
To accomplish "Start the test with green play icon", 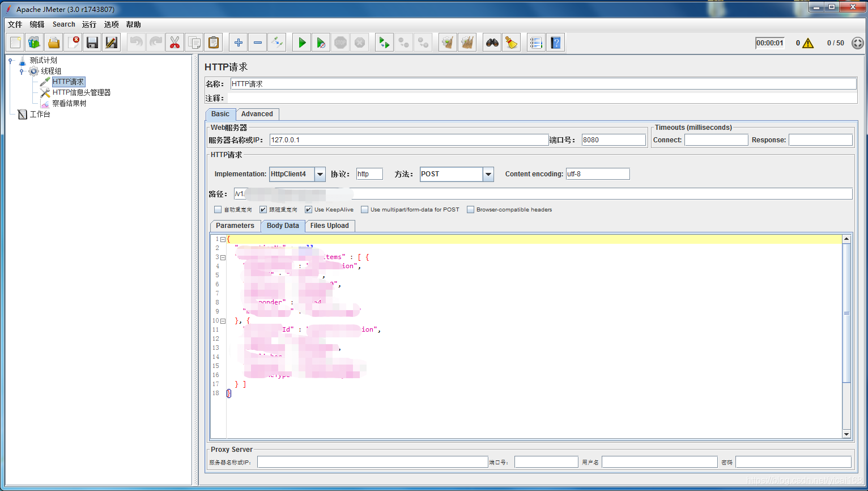I will [302, 43].
